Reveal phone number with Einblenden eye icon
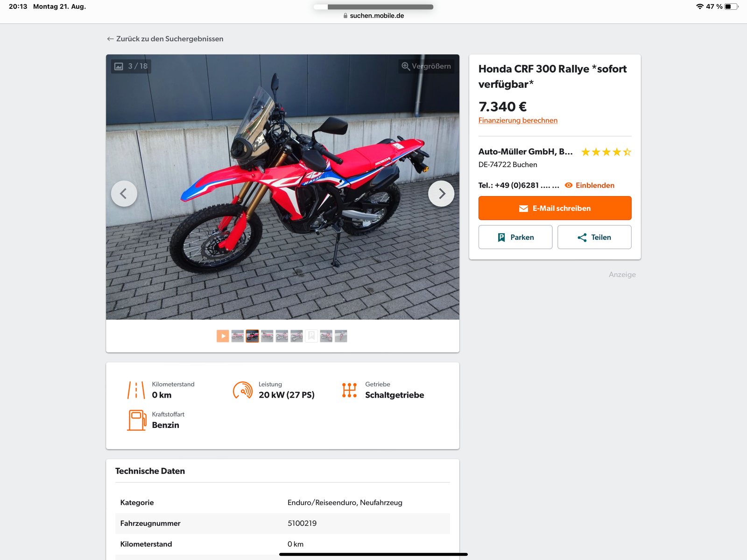The height and width of the screenshot is (560, 747). point(569,185)
